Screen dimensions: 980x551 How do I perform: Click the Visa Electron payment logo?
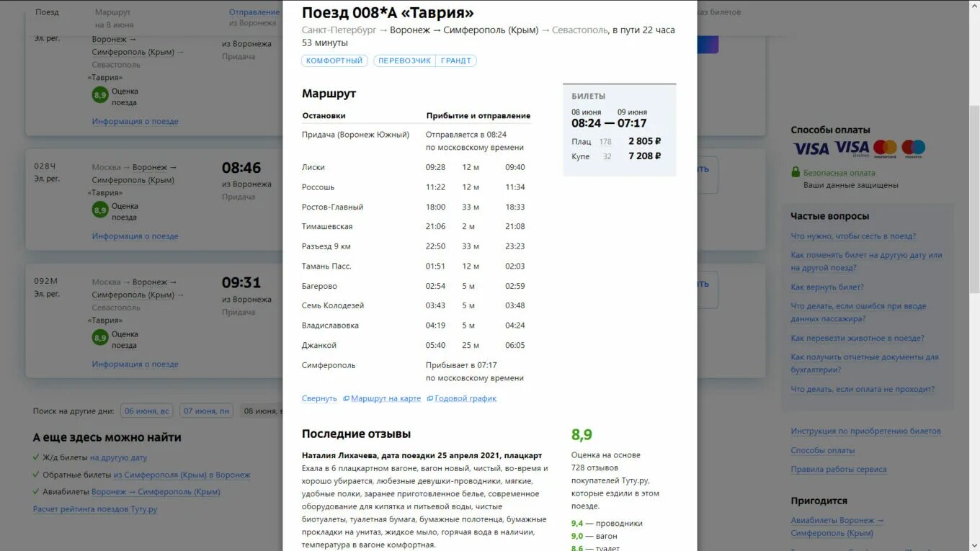[x=852, y=149]
